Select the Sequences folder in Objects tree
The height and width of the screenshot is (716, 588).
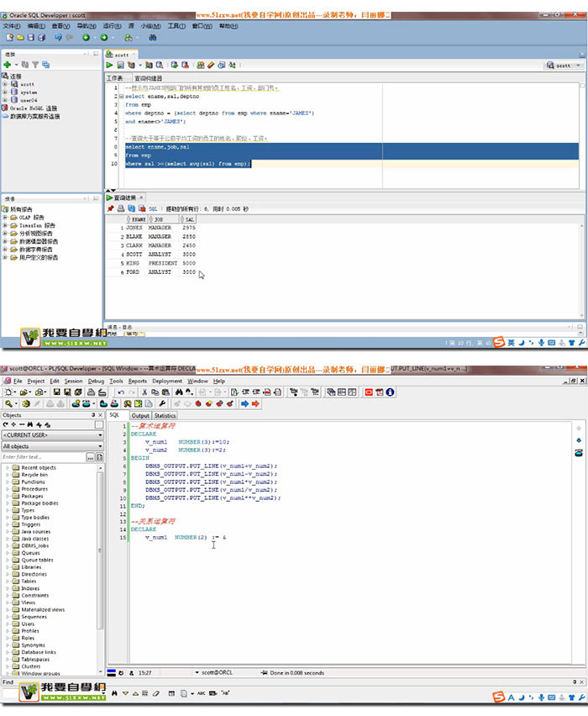tap(34, 617)
